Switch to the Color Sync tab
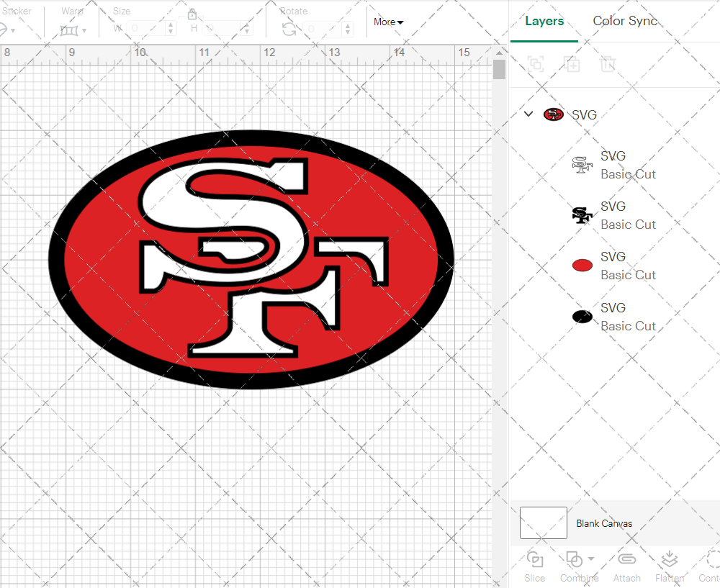720x588 pixels. tap(625, 21)
